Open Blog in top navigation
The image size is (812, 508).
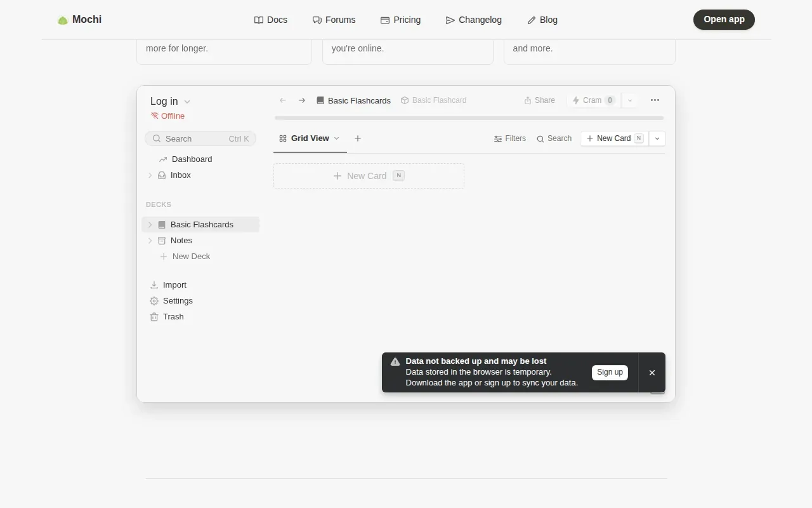coord(542,20)
